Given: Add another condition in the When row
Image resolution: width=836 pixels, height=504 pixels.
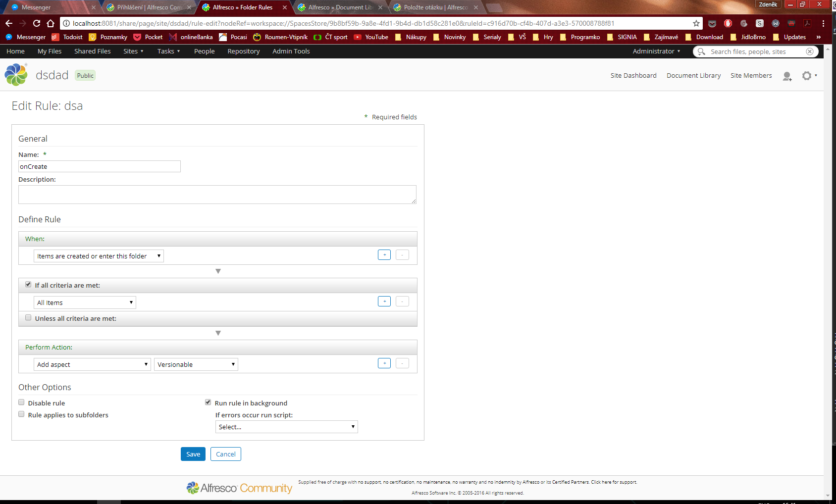Looking at the screenshot, I should (384, 255).
